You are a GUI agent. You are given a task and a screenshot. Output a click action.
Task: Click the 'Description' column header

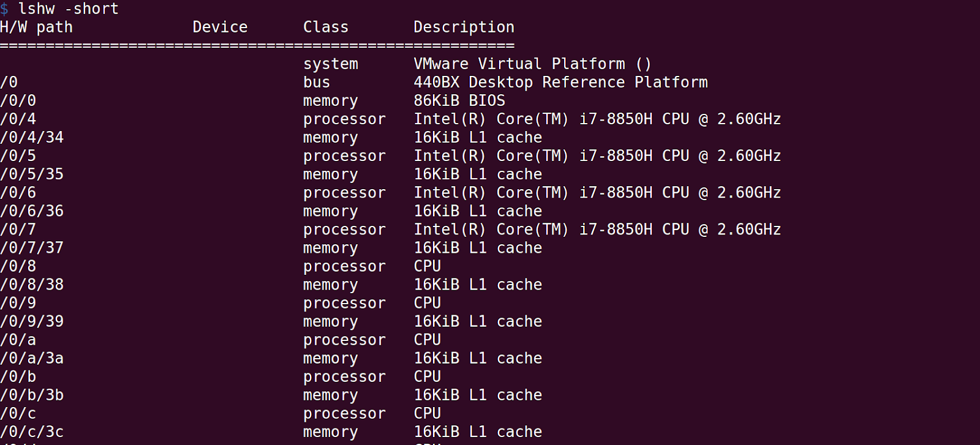pos(464,28)
